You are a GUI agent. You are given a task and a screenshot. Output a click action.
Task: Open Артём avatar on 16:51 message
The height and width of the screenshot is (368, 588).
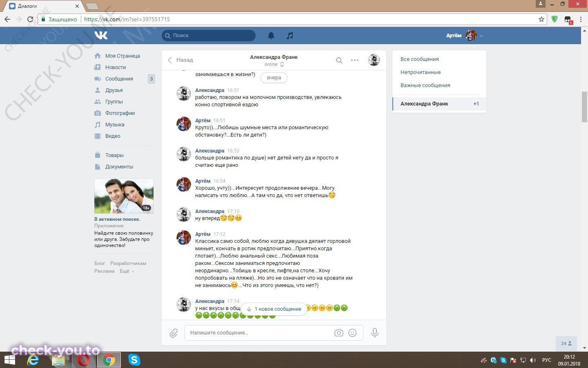pyautogui.click(x=183, y=124)
